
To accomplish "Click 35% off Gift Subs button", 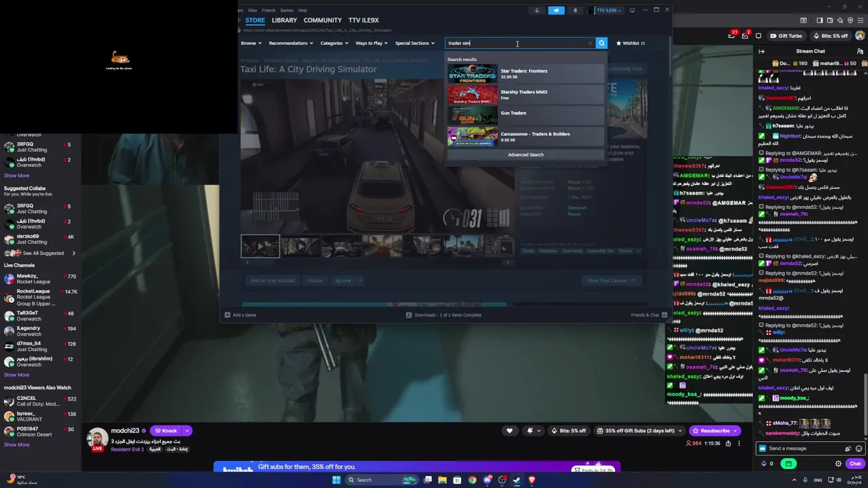I will pos(641,430).
